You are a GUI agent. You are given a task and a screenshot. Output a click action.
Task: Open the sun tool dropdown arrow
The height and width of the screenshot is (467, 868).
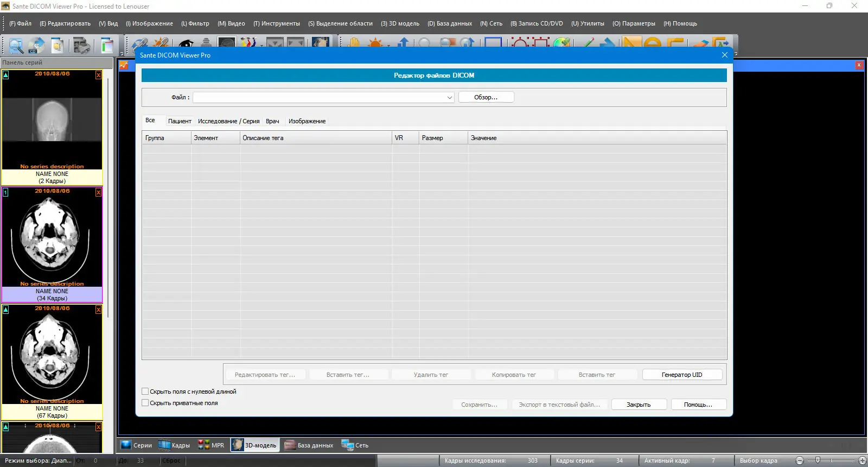point(388,45)
